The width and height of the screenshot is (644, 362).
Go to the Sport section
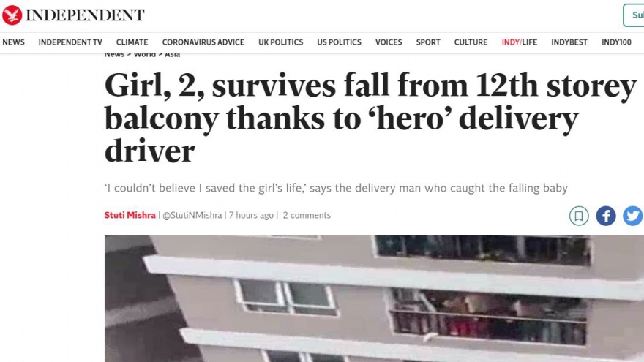(x=428, y=42)
